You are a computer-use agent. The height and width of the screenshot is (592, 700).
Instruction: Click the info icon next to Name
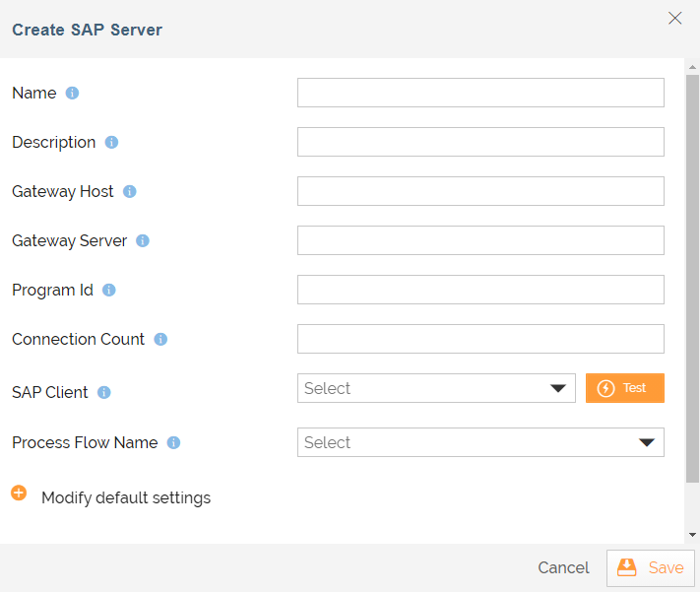point(72,93)
